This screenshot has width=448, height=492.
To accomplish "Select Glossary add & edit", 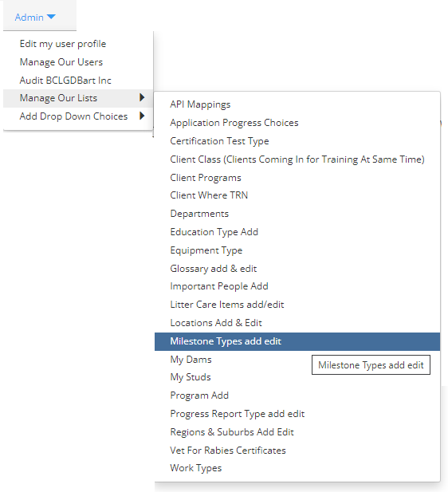I will pos(214,269).
